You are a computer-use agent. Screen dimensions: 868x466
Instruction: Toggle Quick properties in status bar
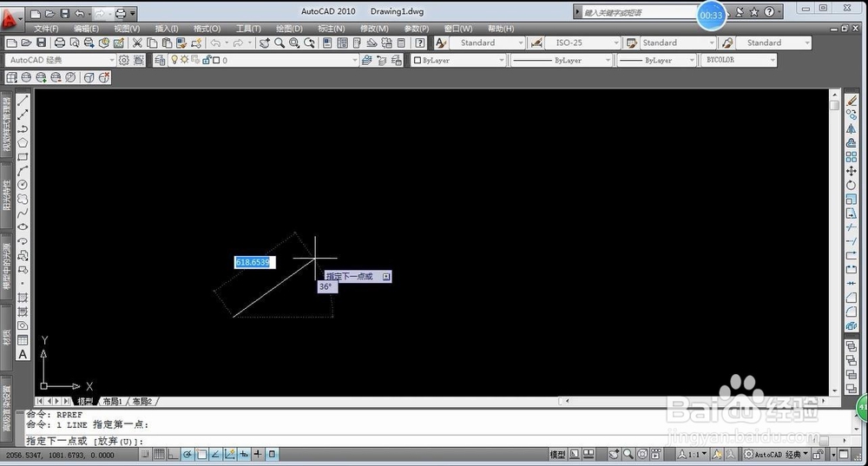point(272,455)
